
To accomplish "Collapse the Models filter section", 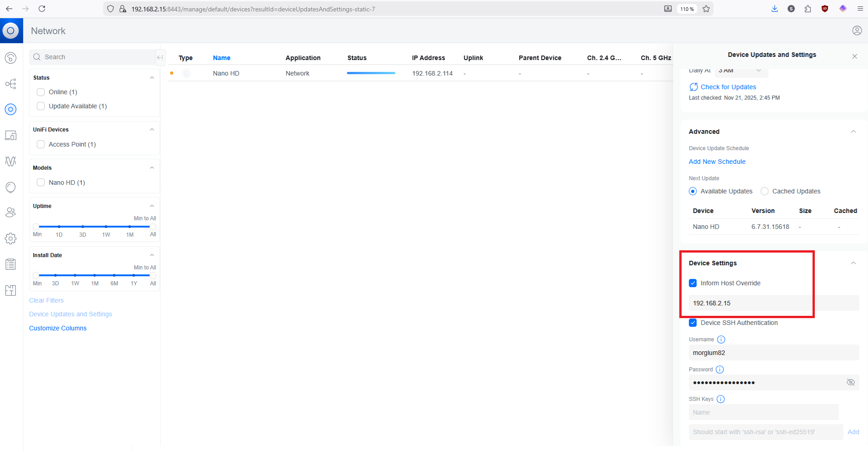I will (x=152, y=168).
